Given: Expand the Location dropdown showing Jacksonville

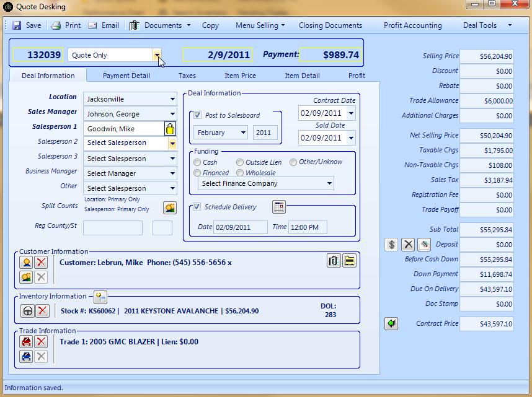Looking at the screenshot, I should [x=172, y=99].
